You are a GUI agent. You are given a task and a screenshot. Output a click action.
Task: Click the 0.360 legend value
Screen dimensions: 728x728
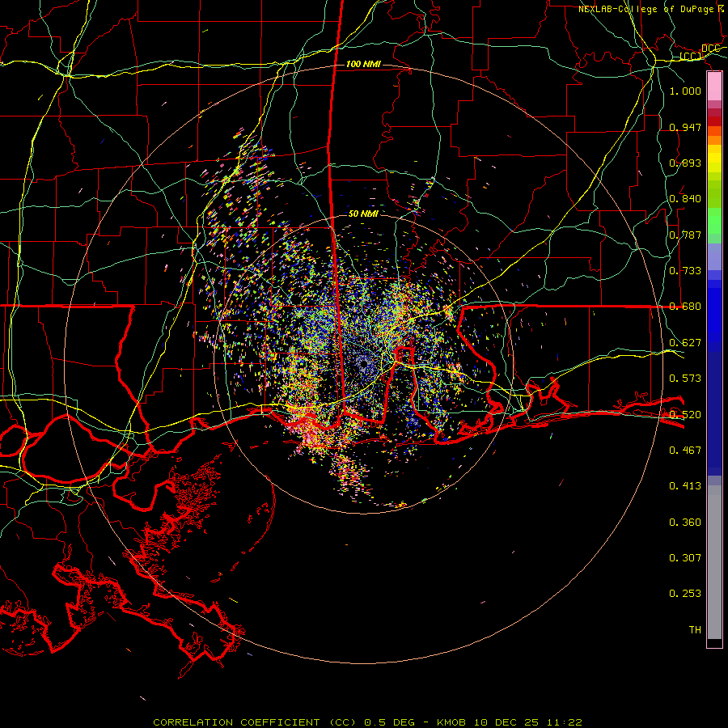pos(685,523)
